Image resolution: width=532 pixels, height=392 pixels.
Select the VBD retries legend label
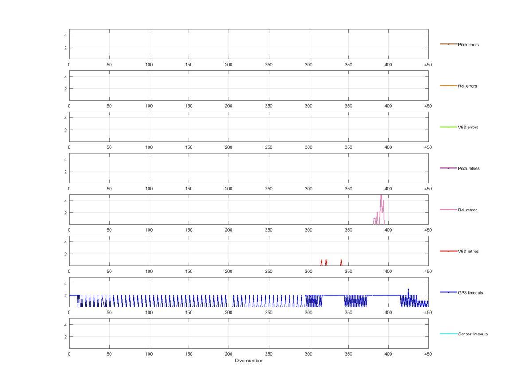pos(468,251)
